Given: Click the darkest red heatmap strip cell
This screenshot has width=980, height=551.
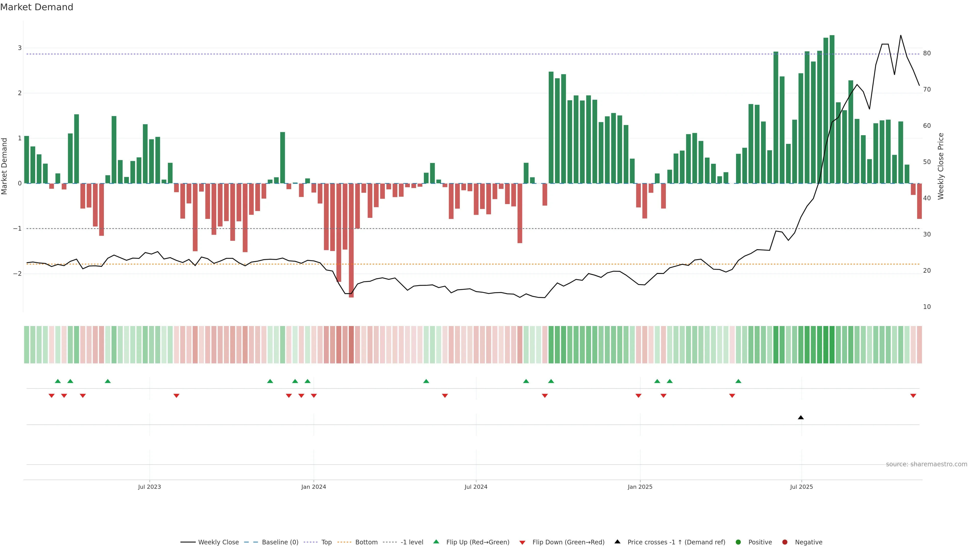Looking at the screenshot, I should coord(351,345).
